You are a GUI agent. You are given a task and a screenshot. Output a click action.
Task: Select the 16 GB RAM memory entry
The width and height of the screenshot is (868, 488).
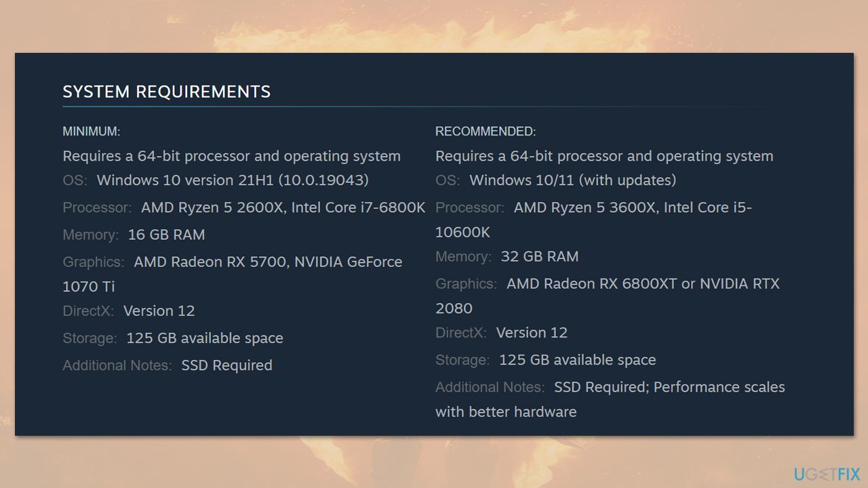[x=166, y=235]
